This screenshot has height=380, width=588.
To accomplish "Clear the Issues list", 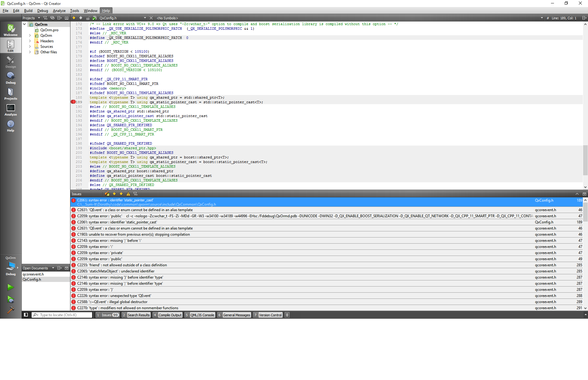I will pyautogui.click(x=107, y=194).
